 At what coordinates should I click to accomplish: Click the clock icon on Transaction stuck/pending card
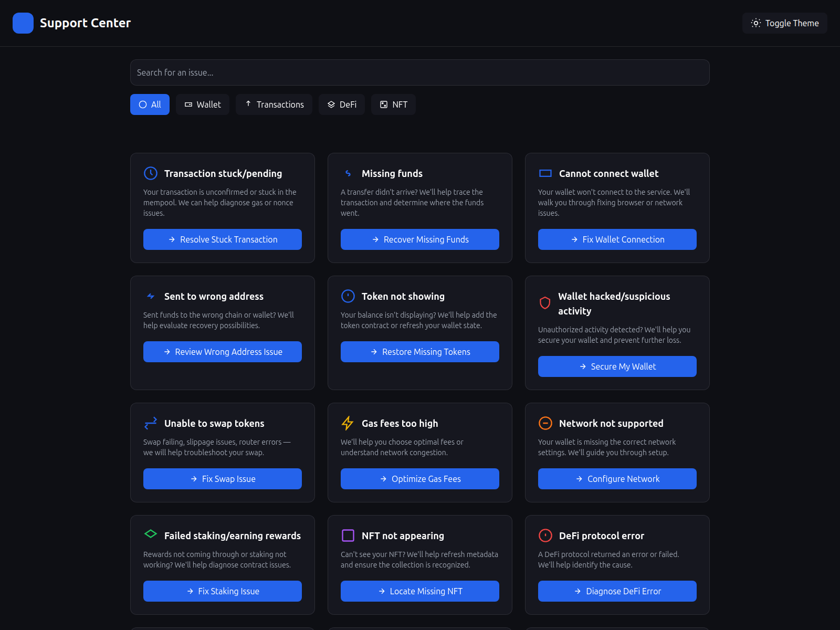click(150, 173)
